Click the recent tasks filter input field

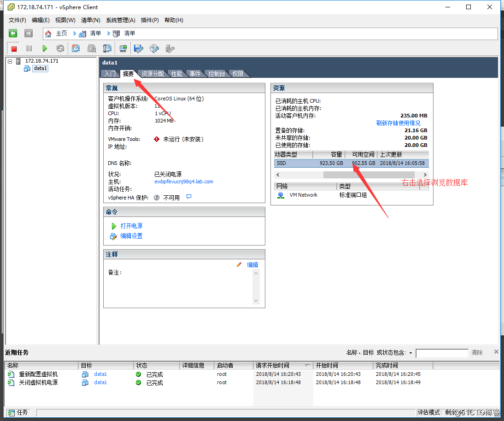click(x=442, y=353)
